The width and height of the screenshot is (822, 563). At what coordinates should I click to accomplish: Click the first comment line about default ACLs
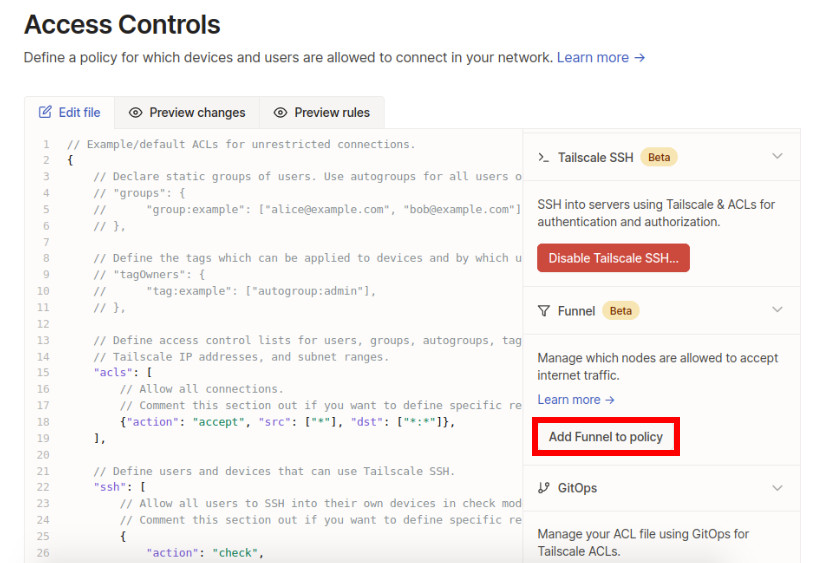click(241, 144)
